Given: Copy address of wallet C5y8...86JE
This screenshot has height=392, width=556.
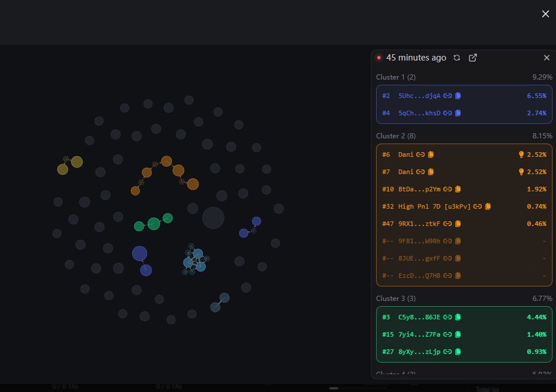Looking at the screenshot, I should point(458,317).
